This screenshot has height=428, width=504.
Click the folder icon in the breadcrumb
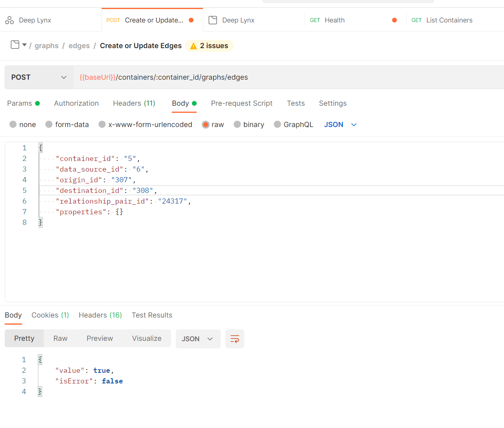[15, 45]
